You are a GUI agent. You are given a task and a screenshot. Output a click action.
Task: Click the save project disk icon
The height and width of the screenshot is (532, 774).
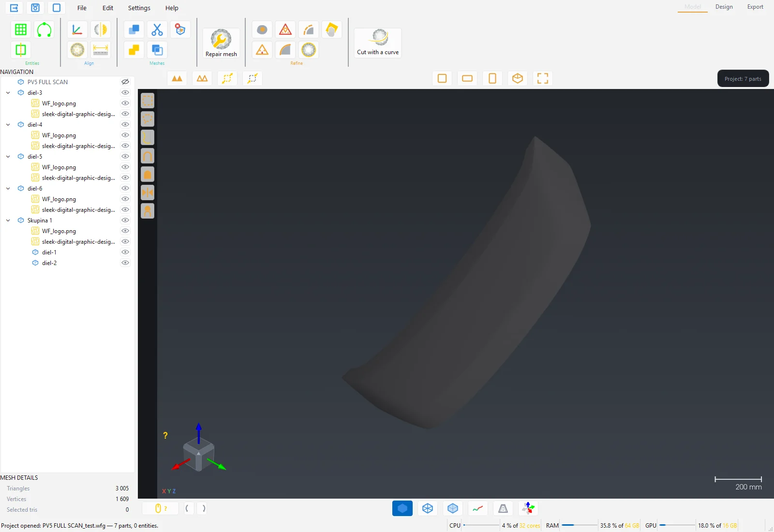pos(35,8)
